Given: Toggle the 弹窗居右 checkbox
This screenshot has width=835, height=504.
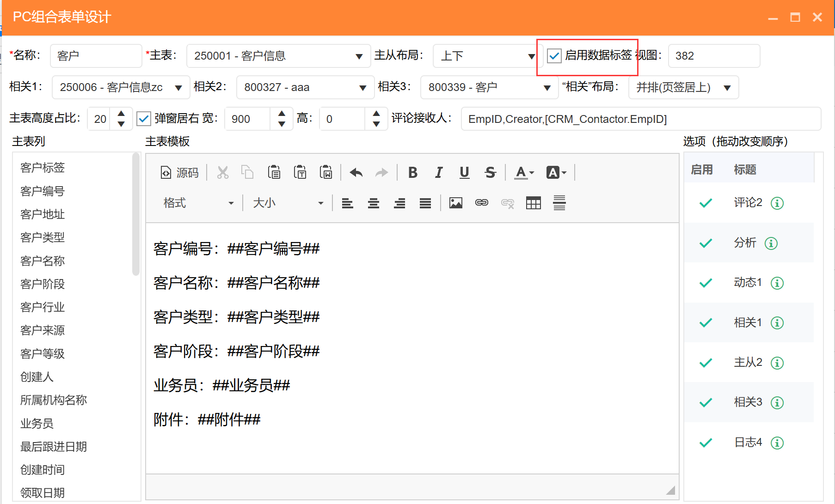Looking at the screenshot, I should 144,119.
